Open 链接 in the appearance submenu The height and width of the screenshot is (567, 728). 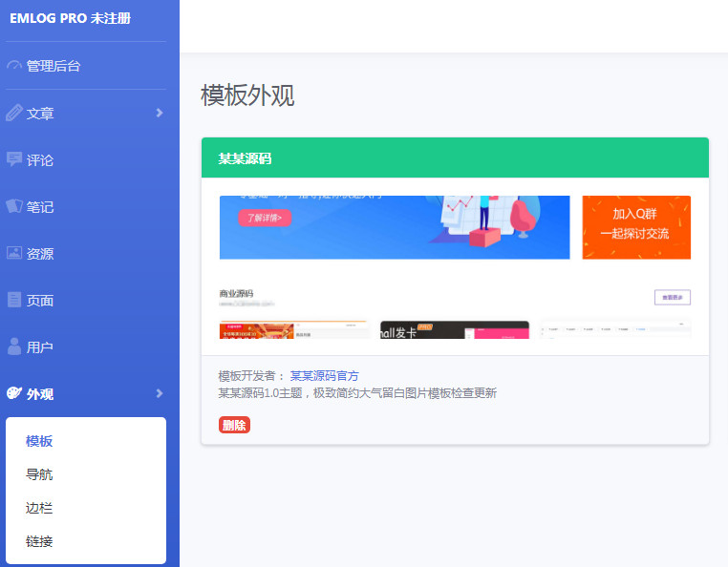(x=39, y=541)
